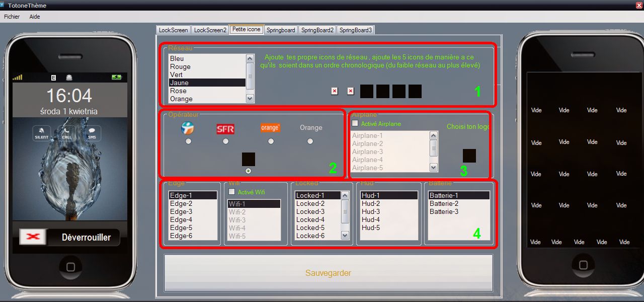Click the signal bars icon on phone preview
644x302 pixels.
click(x=18, y=77)
